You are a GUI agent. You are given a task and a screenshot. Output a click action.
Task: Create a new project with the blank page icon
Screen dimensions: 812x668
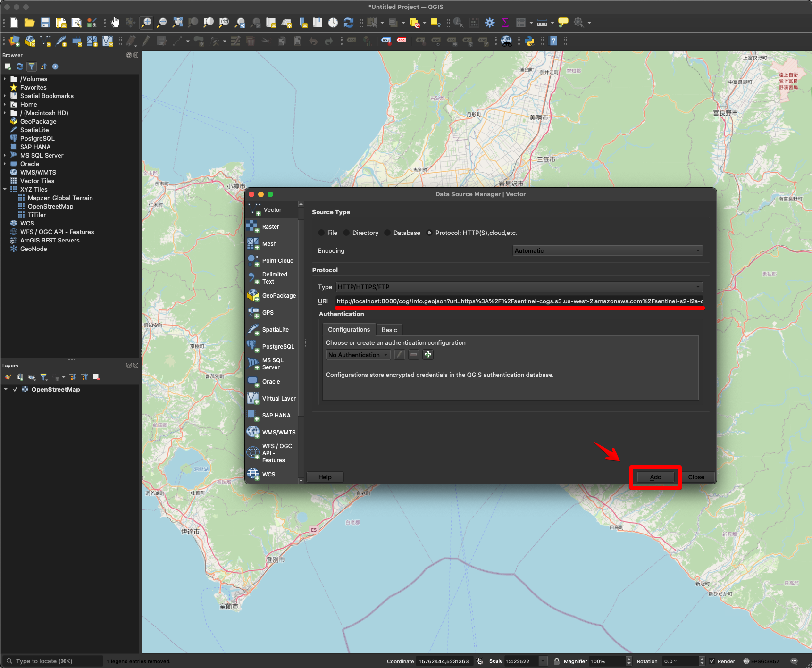[14, 23]
